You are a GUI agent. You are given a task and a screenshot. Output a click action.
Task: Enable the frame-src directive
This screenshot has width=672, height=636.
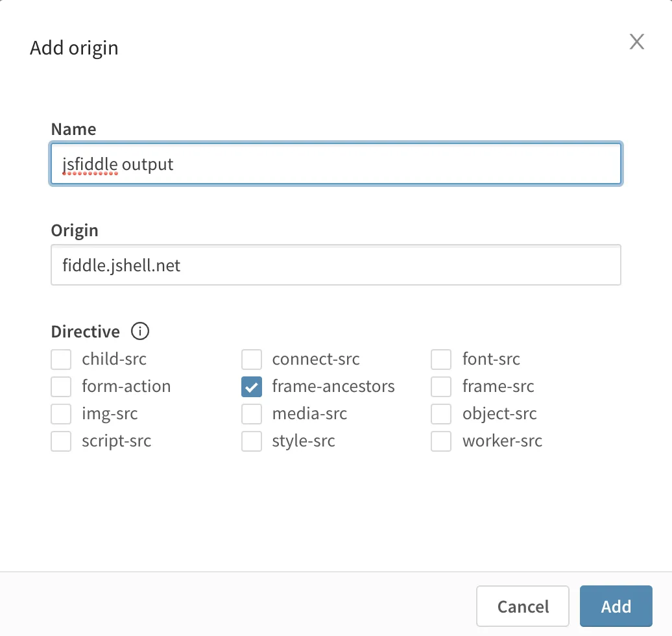point(440,386)
